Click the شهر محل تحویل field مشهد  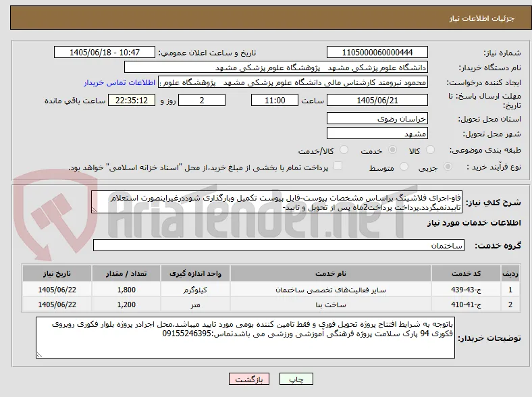(377, 134)
